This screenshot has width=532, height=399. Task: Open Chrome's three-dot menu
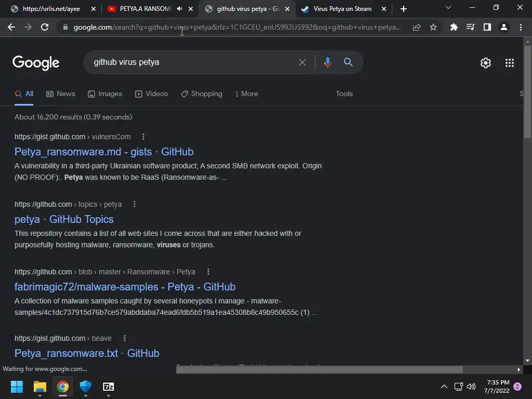pos(521,27)
